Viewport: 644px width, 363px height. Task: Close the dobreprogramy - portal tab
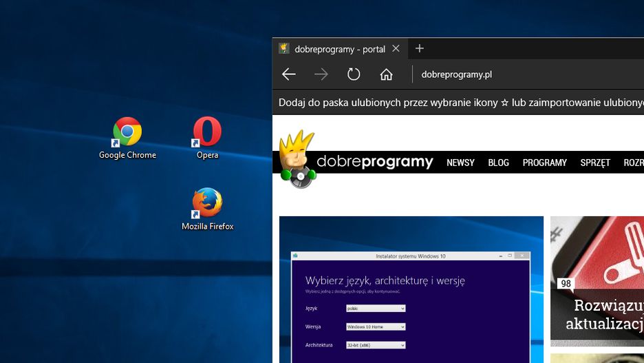click(x=396, y=48)
